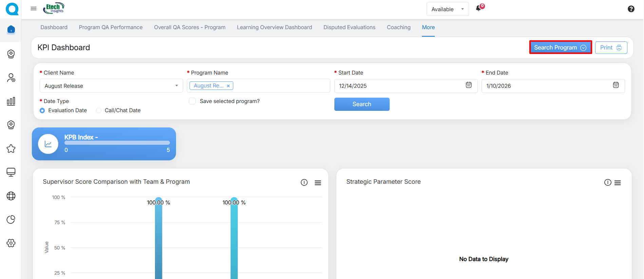Open the globe icon in sidebar

pos(11,196)
